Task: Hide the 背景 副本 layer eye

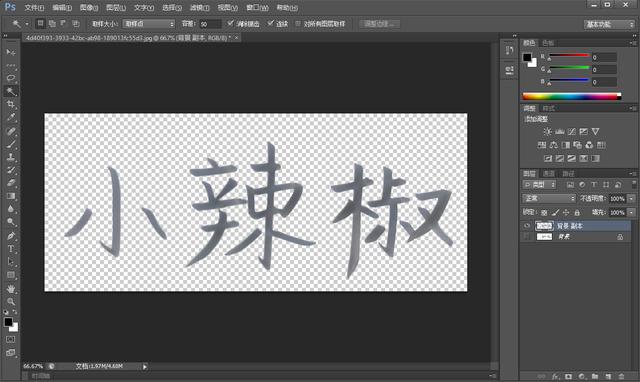Action: pos(527,226)
